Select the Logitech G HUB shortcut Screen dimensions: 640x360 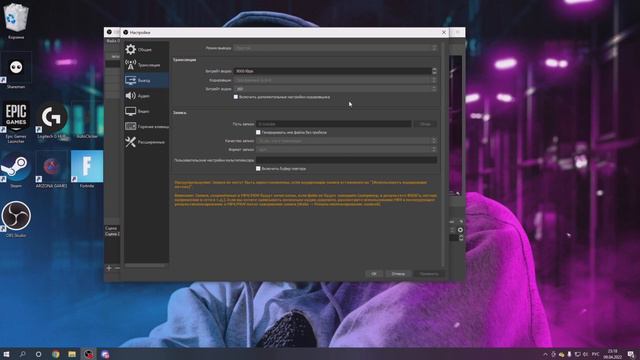[51, 121]
